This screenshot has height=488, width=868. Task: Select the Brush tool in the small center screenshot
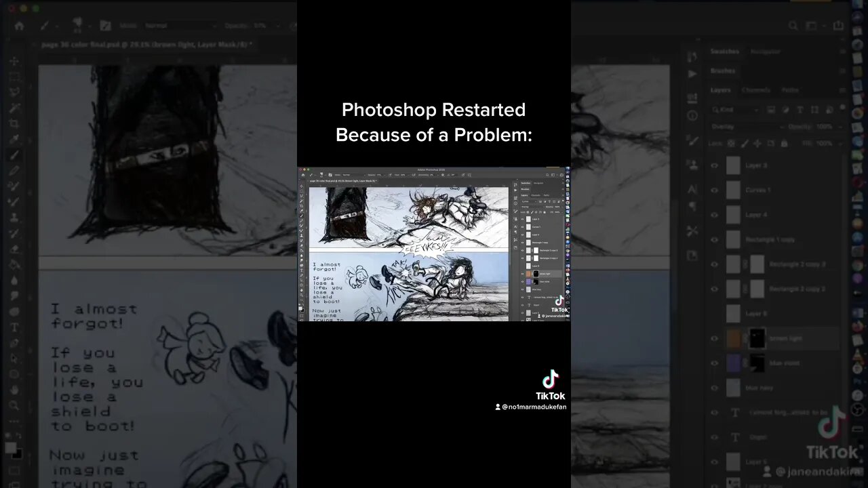click(x=302, y=216)
